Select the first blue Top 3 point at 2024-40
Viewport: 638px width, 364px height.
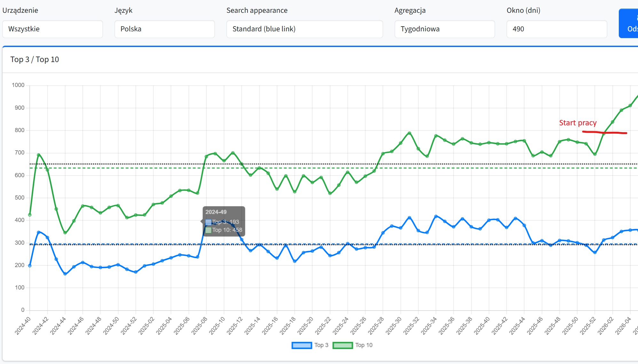coord(30,265)
